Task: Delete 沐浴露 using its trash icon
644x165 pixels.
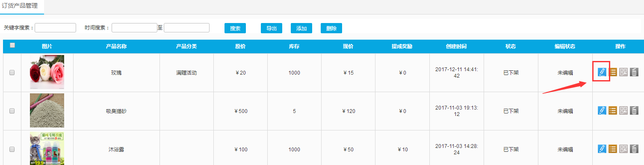Action: click(634, 149)
